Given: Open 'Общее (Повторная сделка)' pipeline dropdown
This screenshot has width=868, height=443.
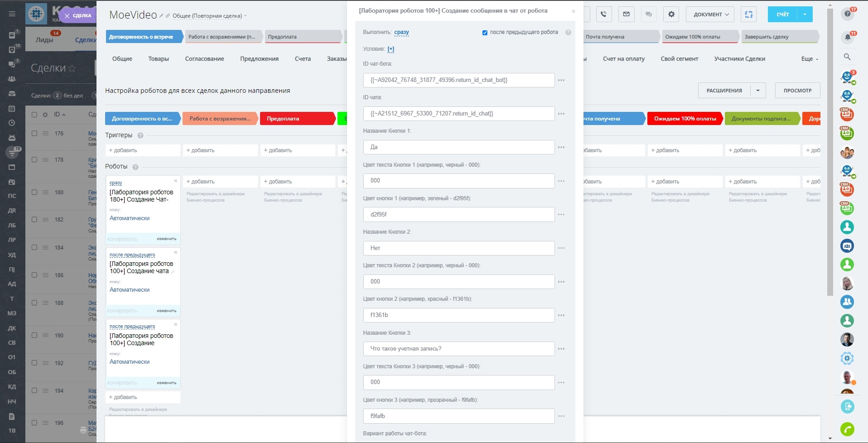Looking at the screenshot, I should click(209, 16).
